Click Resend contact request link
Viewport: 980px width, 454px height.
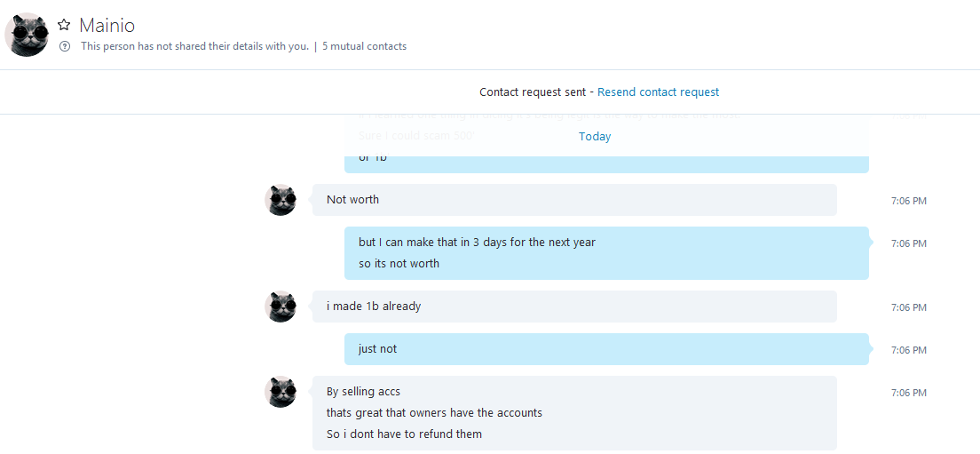[658, 92]
